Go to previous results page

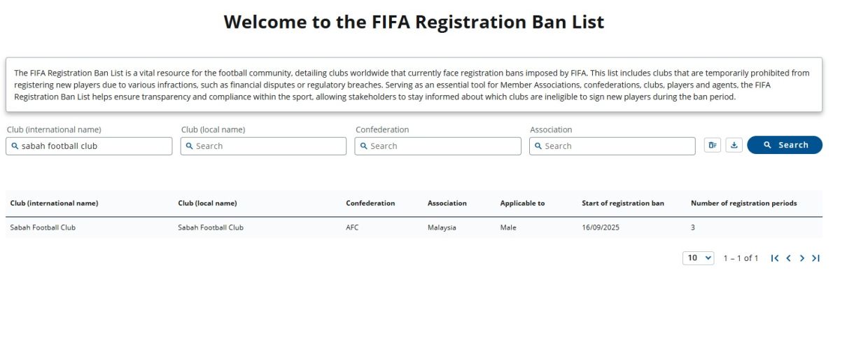click(788, 258)
